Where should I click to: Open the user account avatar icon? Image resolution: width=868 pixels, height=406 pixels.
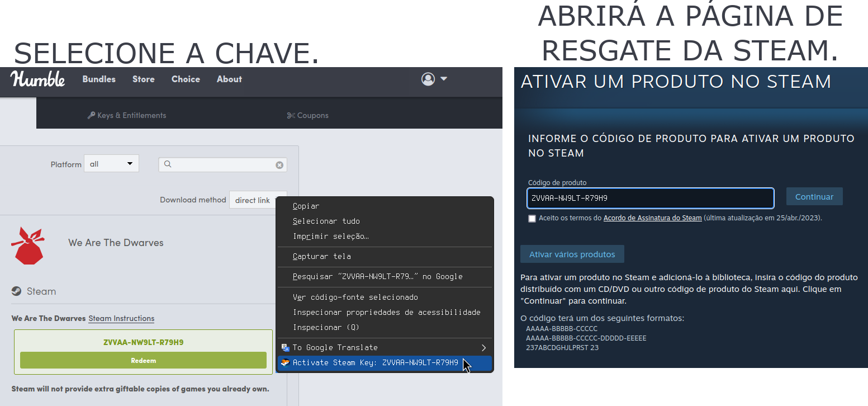pyautogui.click(x=428, y=79)
